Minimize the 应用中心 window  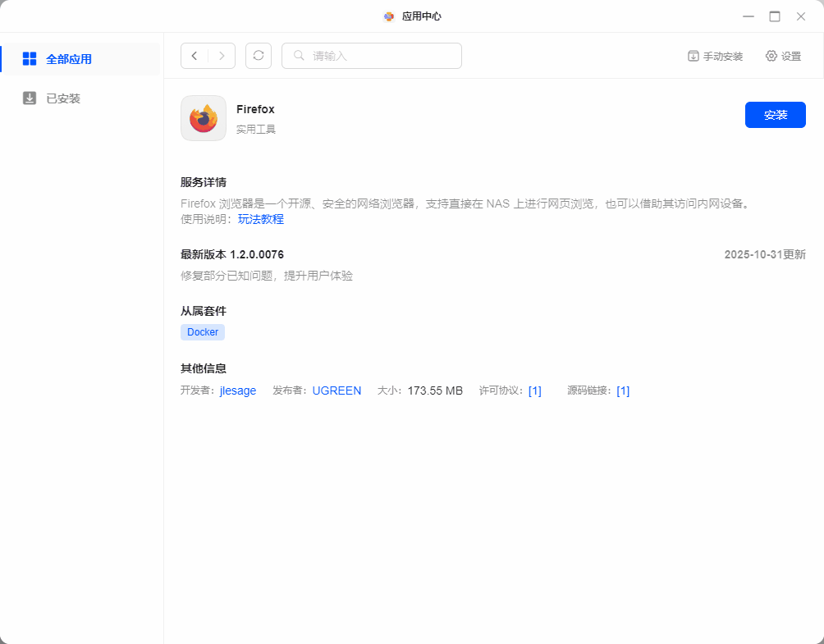tap(748, 16)
